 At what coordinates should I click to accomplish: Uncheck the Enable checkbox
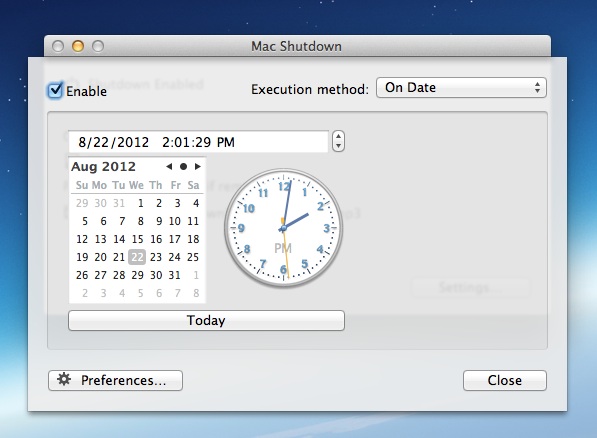55,91
